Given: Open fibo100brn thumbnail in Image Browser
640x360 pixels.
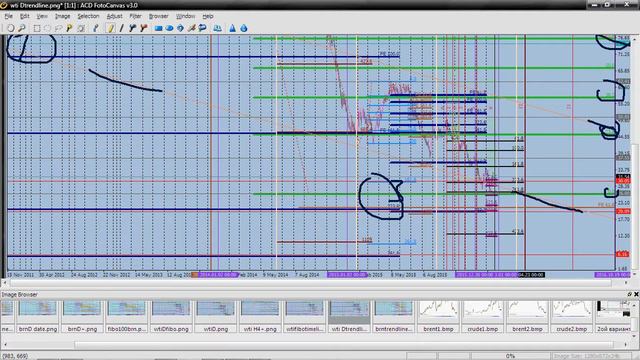Looking at the screenshot, I should point(127,316).
